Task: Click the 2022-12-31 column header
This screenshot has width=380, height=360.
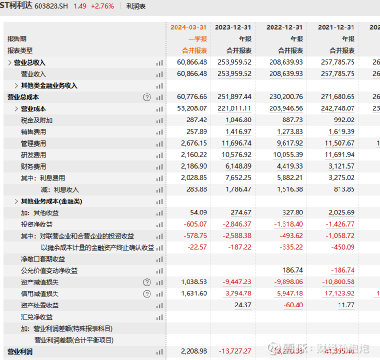Action: click(x=285, y=27)
